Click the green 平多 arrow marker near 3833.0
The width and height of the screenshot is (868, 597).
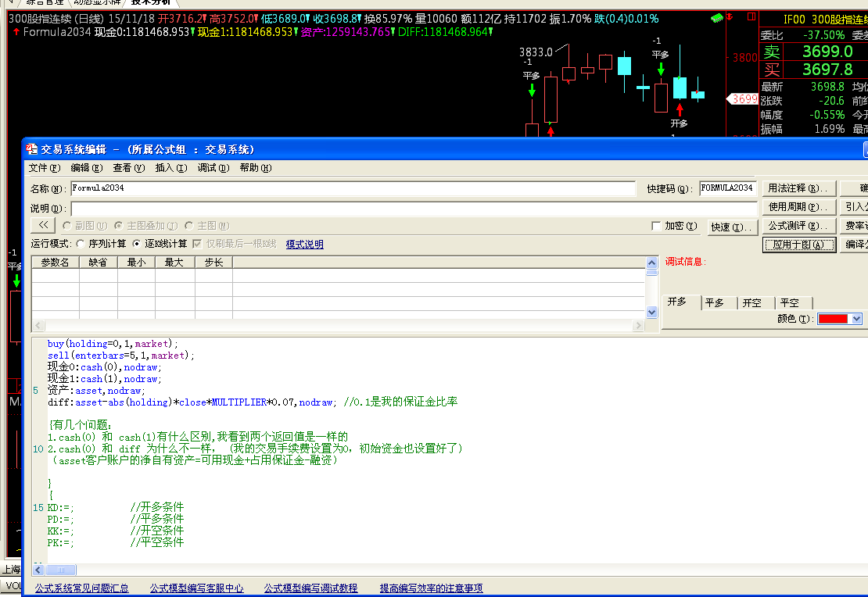point(532,91)
